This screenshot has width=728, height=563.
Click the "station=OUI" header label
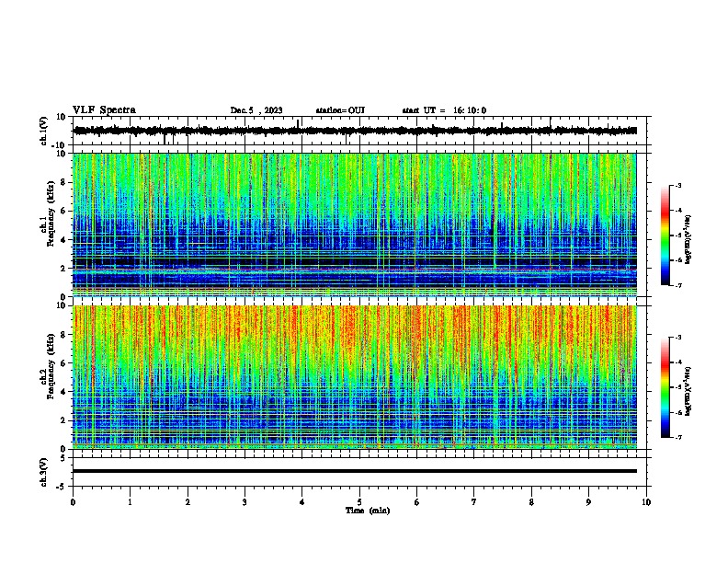click(x=340, y=110)
